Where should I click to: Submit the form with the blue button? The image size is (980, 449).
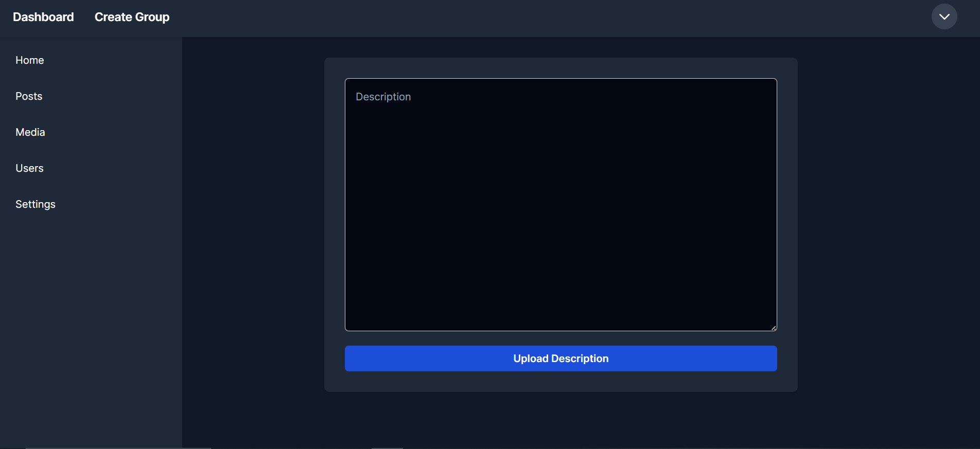561,358
